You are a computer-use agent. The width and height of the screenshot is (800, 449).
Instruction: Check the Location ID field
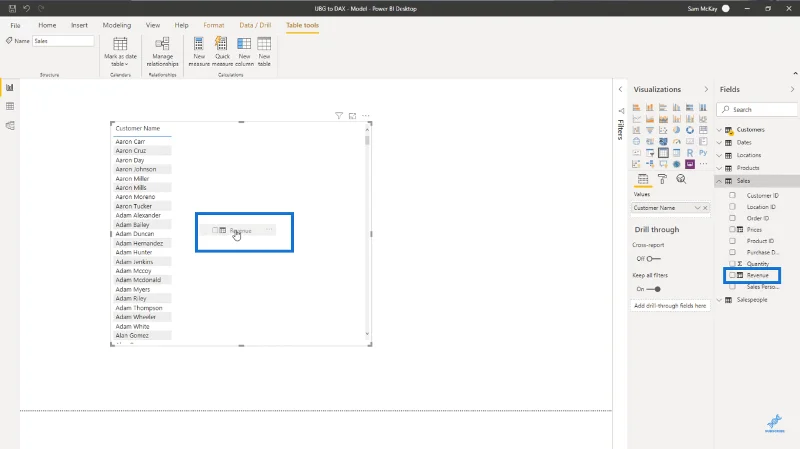pos(732,207)
